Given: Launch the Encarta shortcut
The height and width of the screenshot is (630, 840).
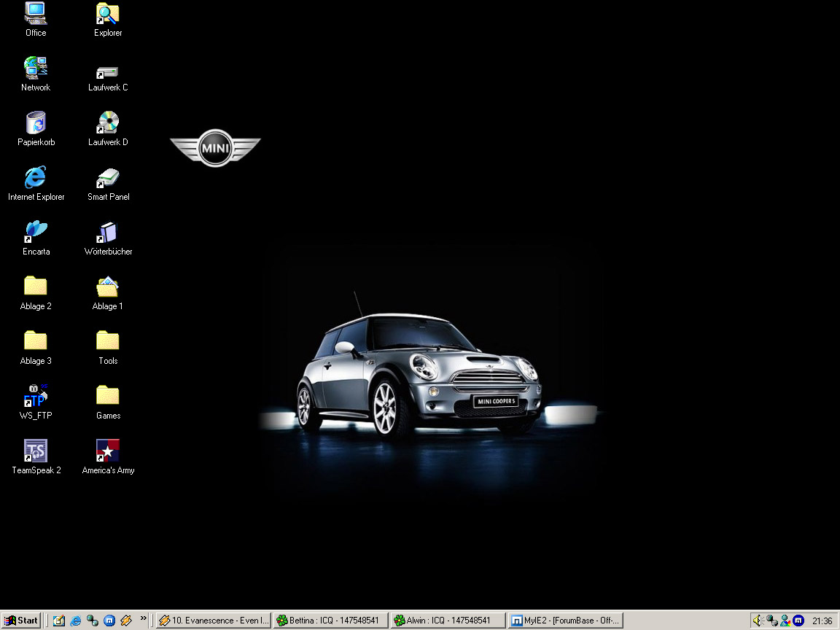Looking at the screenshot, I should (36, 238).
